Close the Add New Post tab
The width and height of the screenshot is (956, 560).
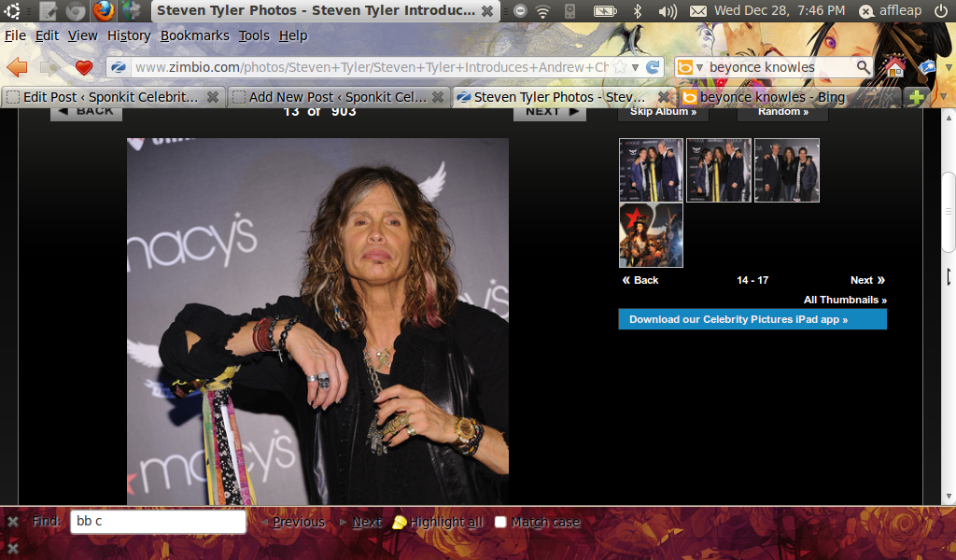click(437, 97)
